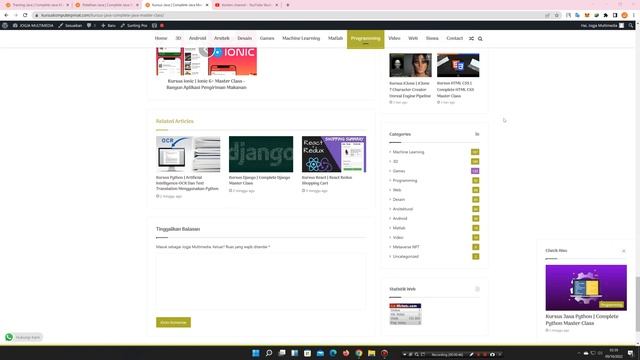This screenshot has width=640, height=360.
Task: Open the JOGJA MULTIMEDIA site menu
Action: (x=33, y=25)
